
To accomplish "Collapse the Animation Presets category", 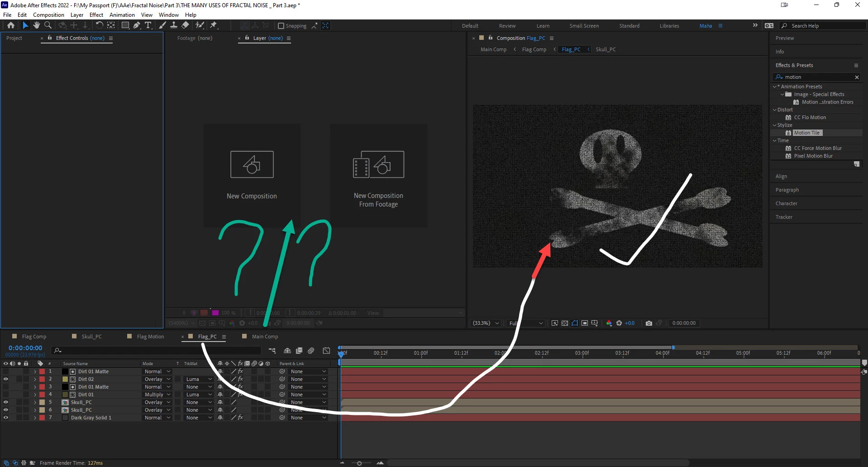I will pyautogui.click(x=774, y=87).
